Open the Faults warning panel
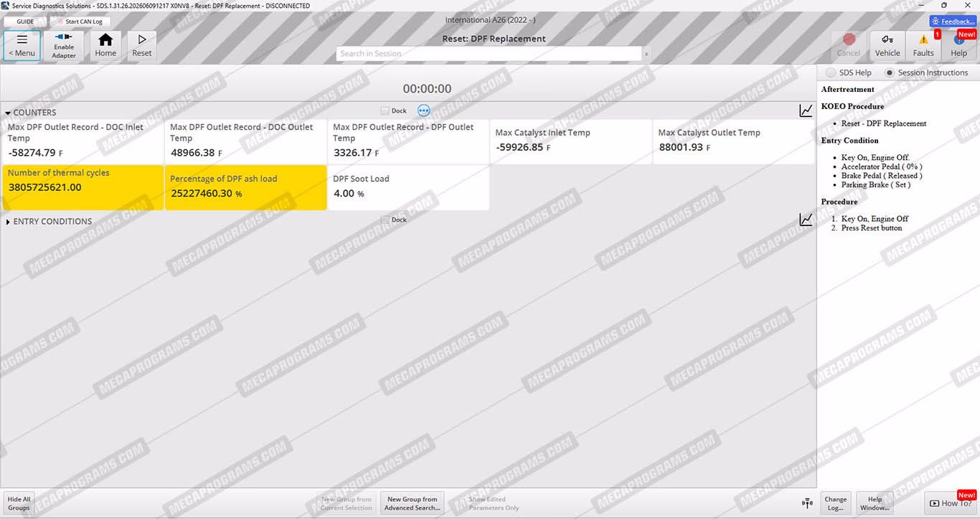Image resolution: width=980 pixels, height=519 pixels. coord(923,45)
